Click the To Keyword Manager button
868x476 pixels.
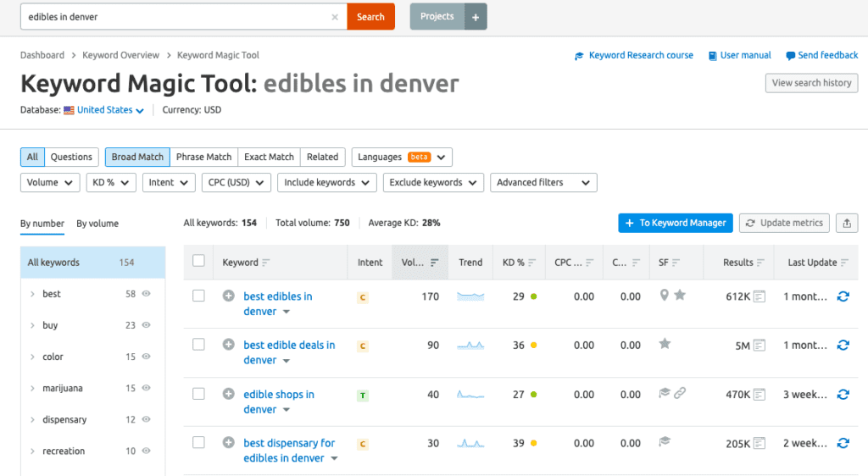pos(675,223)
